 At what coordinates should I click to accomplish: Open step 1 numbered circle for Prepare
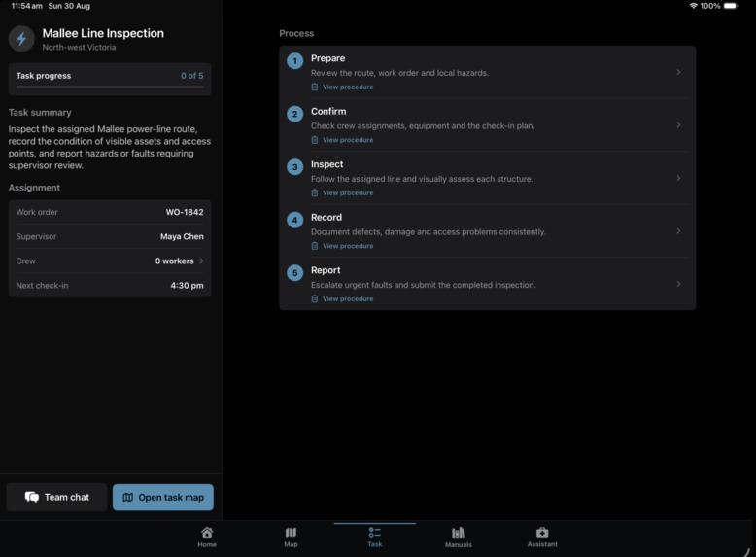coord(295,61)
